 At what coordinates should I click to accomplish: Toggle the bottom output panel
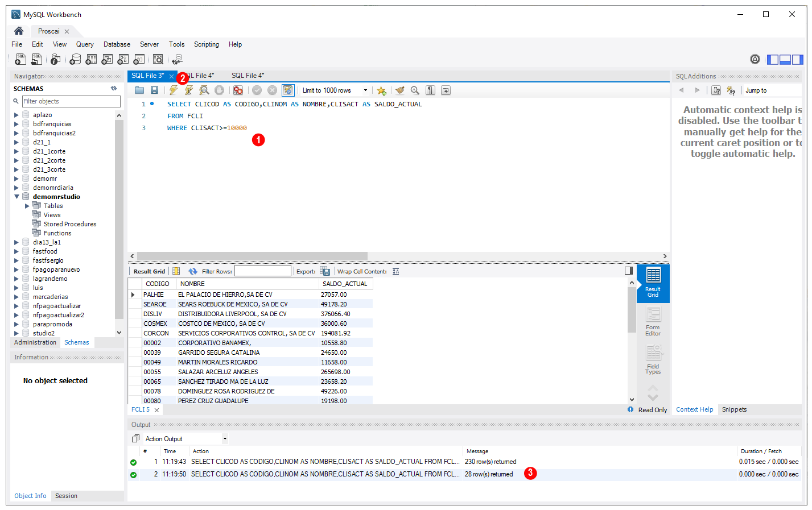pyautogui.click(x=785, y=59)
